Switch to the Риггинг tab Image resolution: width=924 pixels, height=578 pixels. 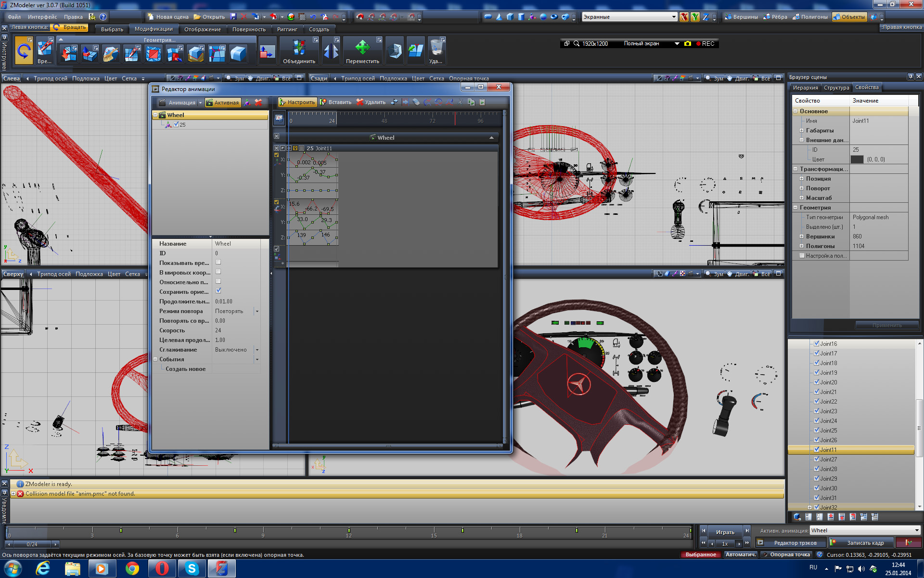point(287,29)
